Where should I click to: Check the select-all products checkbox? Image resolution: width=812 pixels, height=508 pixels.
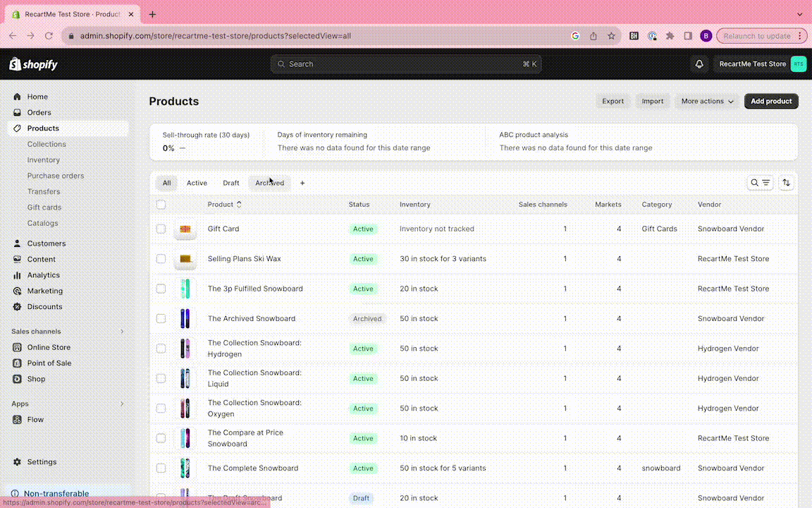pyautogui.click(x=161, y=205)
